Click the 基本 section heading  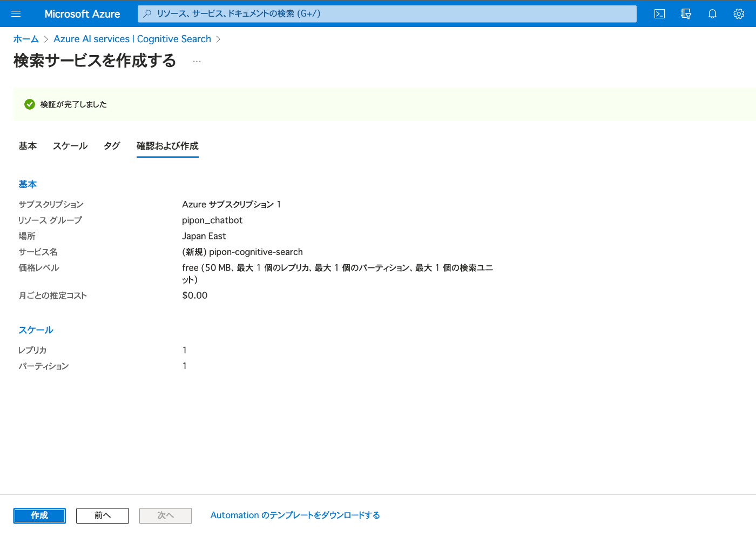(x=28, y=184)
